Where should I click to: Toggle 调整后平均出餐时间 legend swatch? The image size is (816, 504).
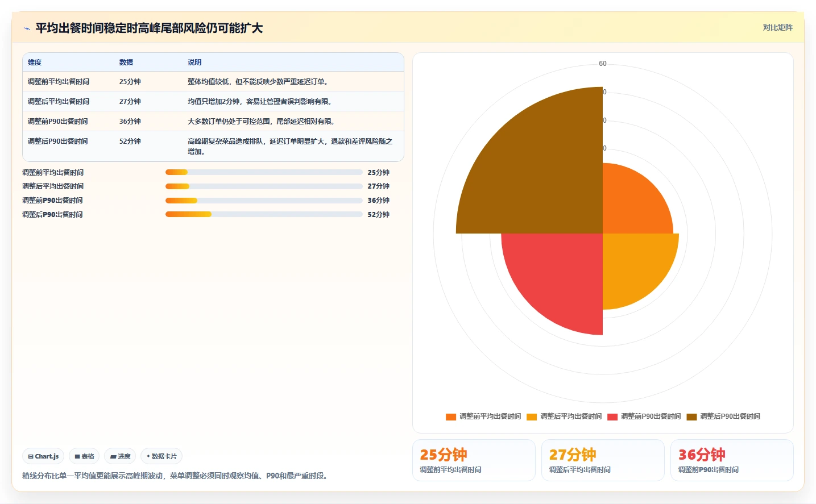(532, 416)
